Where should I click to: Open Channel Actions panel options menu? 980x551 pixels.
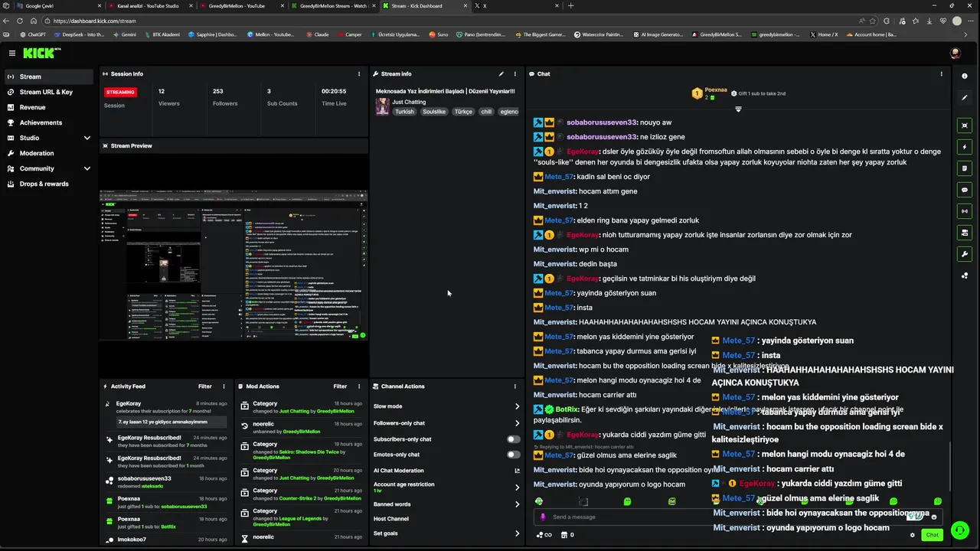514,386
